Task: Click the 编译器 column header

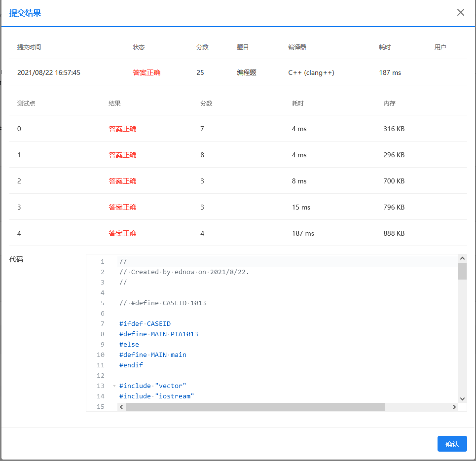Action: (297, 47)
